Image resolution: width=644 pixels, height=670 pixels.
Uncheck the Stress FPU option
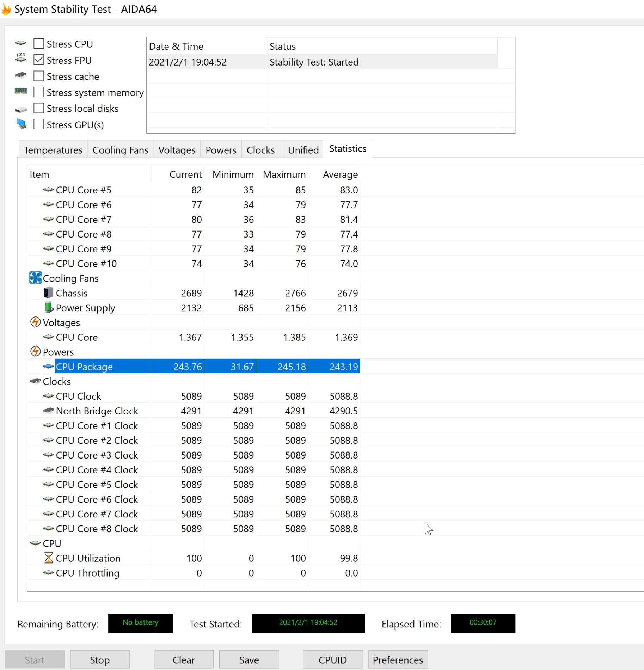(x=39, y=59)
